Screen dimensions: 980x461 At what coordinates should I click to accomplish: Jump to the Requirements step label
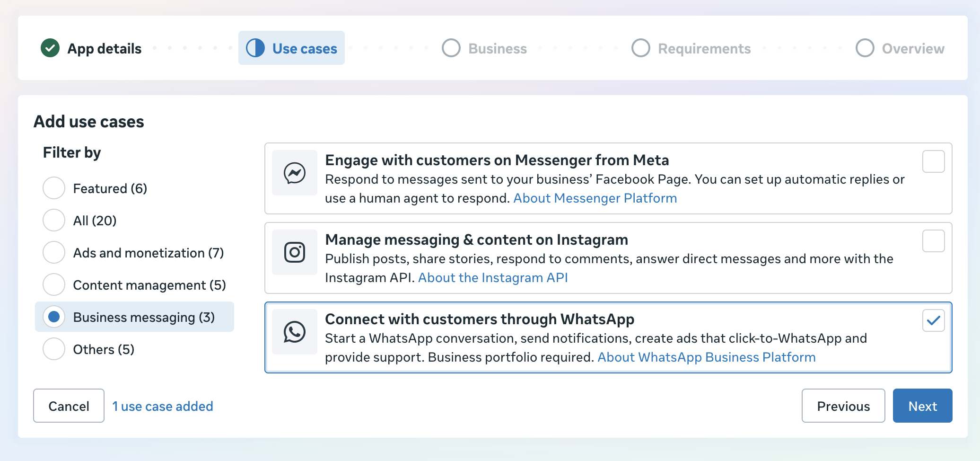click(704, 49)
